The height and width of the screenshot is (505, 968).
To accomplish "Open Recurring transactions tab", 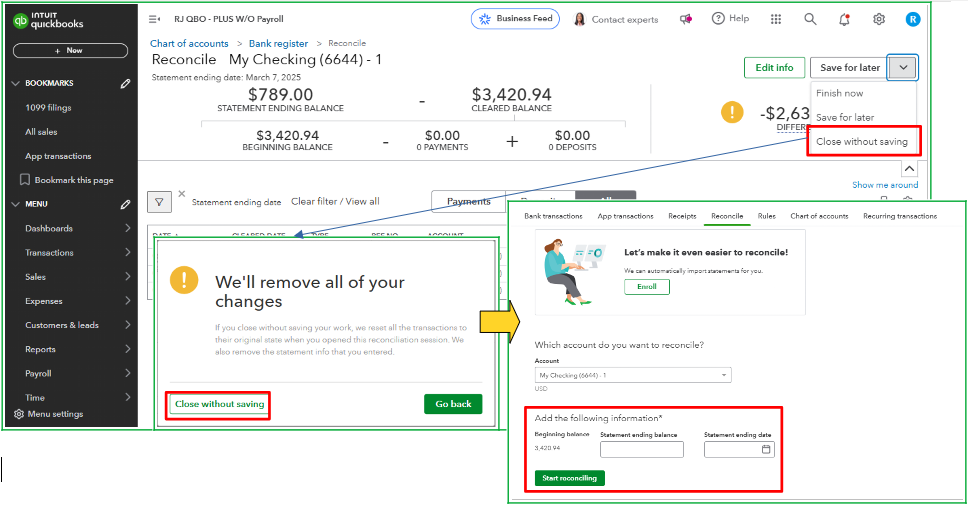I will click(900, 216).
